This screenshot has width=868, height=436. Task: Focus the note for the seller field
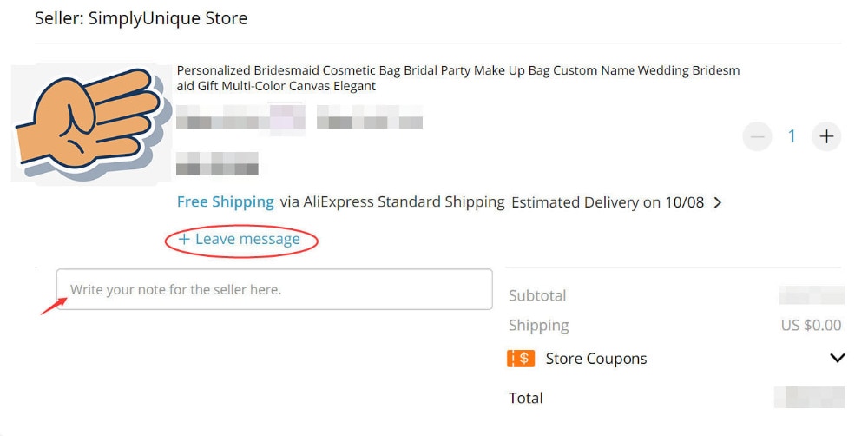274,289
